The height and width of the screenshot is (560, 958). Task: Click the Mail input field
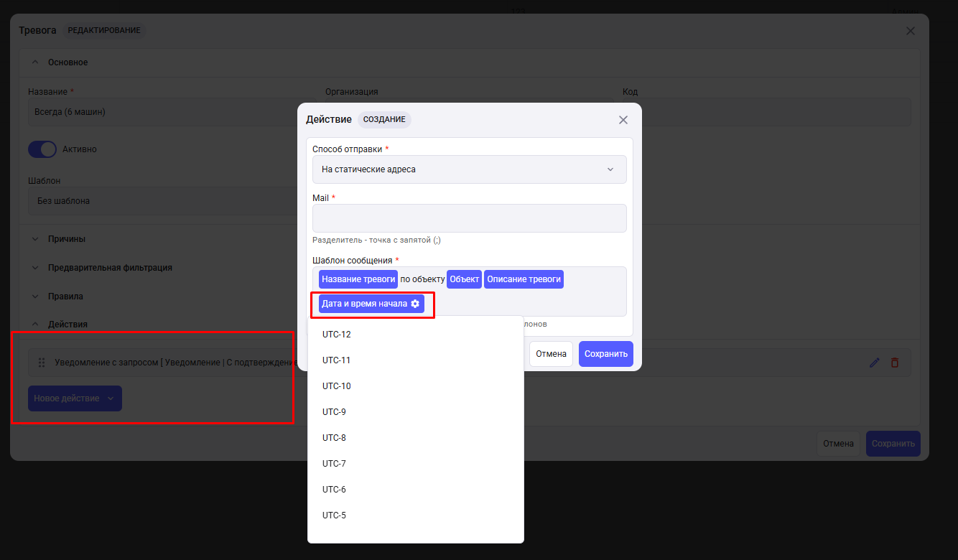click(469, 218)
